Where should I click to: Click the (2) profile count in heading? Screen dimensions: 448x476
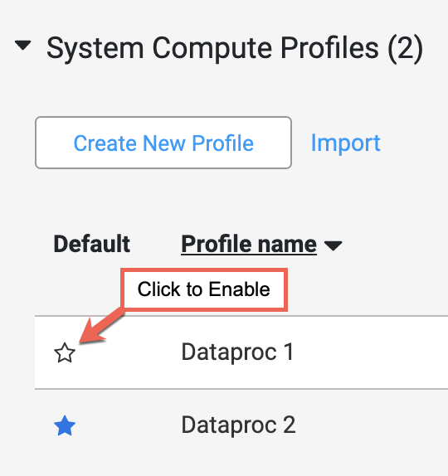(x=405, y=49)
